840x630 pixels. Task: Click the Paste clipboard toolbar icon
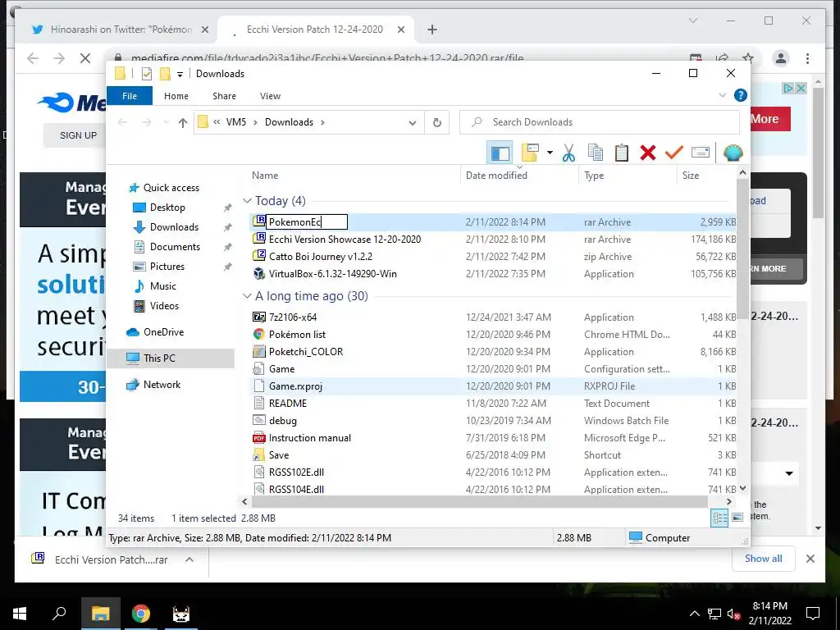(x=622, y=153)
